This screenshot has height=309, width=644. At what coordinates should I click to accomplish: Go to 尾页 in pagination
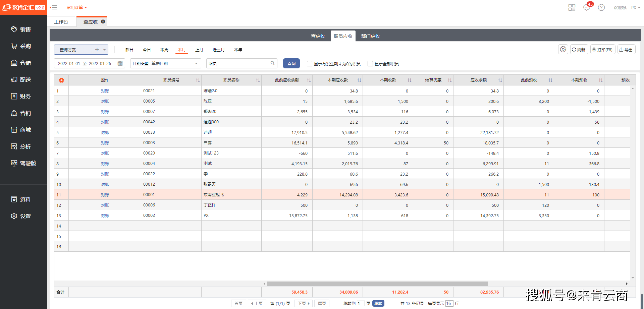322,303
